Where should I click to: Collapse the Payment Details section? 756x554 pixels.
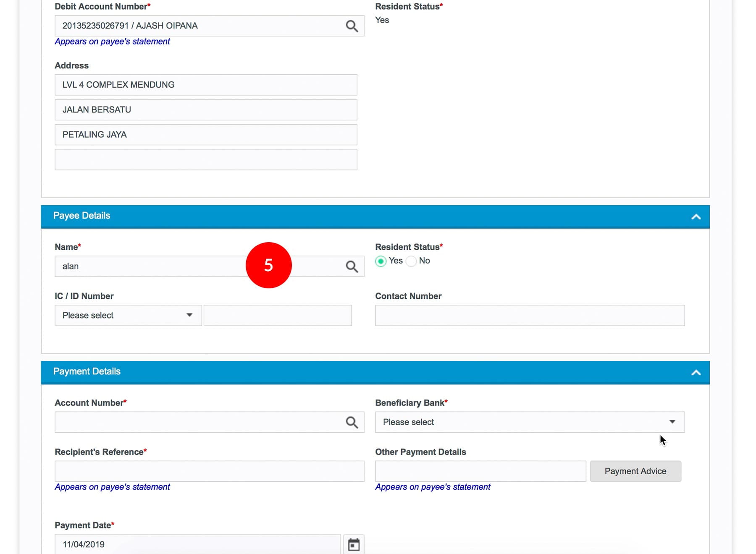696,373
